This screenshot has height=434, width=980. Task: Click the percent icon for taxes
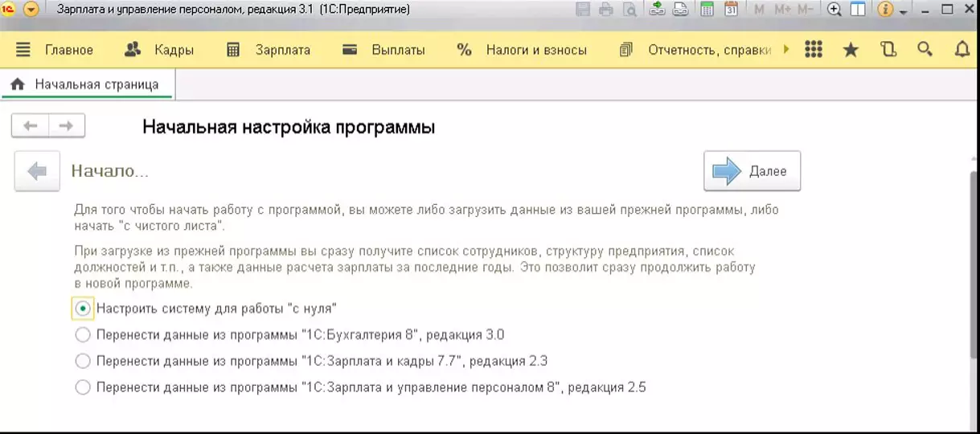(x=464, y=49)
